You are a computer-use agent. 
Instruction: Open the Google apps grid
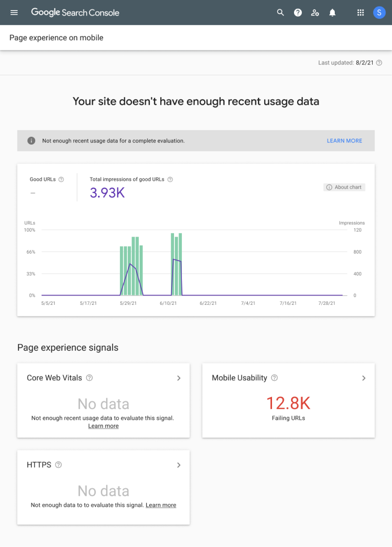click(x=360, y=12)
